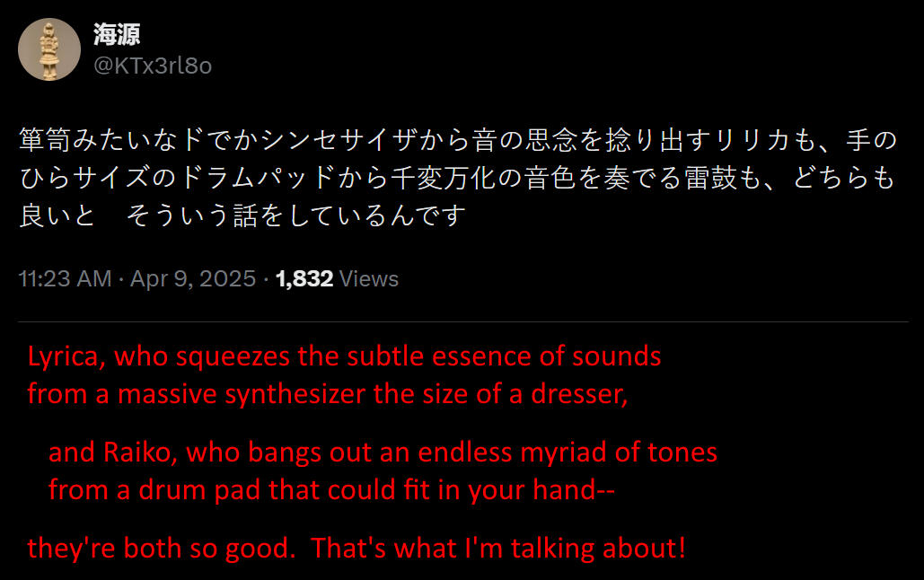Click the 1,832 view count number
Image resolution: width=924 pixels, height=580 pixels.
point(304,278)
